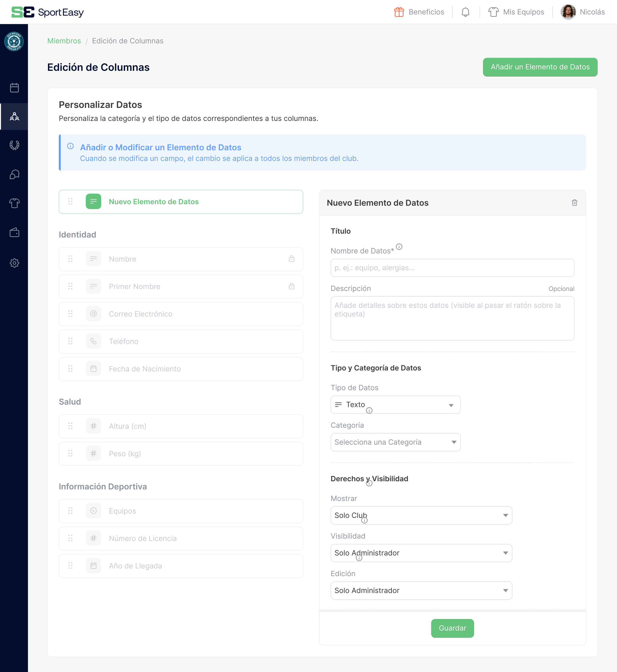617x672 pixels.
Task: Click the jersey icon in the sidebar
Action: (x=14, y=203)
